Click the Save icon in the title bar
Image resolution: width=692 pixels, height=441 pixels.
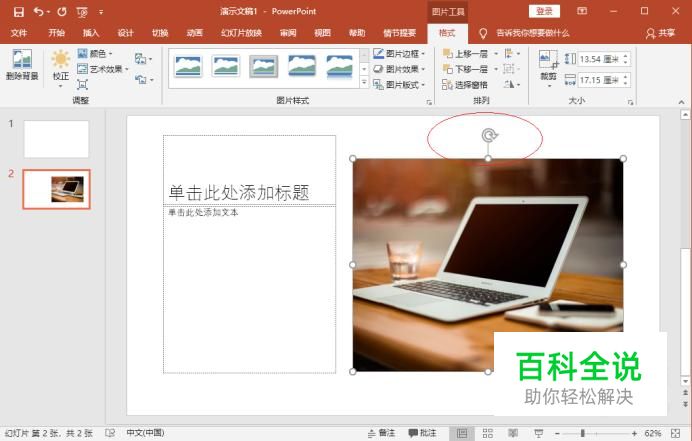pyautogui.click(x=19, y=12)
